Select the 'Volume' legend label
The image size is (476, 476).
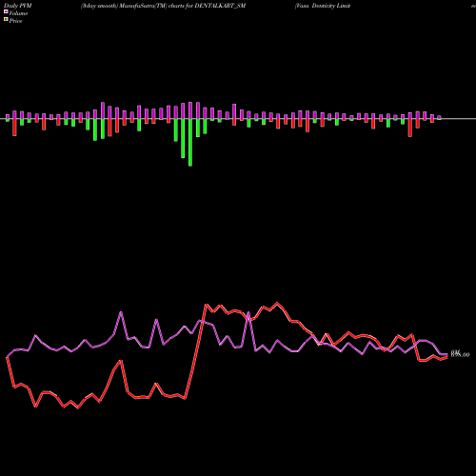click(18, 13)
